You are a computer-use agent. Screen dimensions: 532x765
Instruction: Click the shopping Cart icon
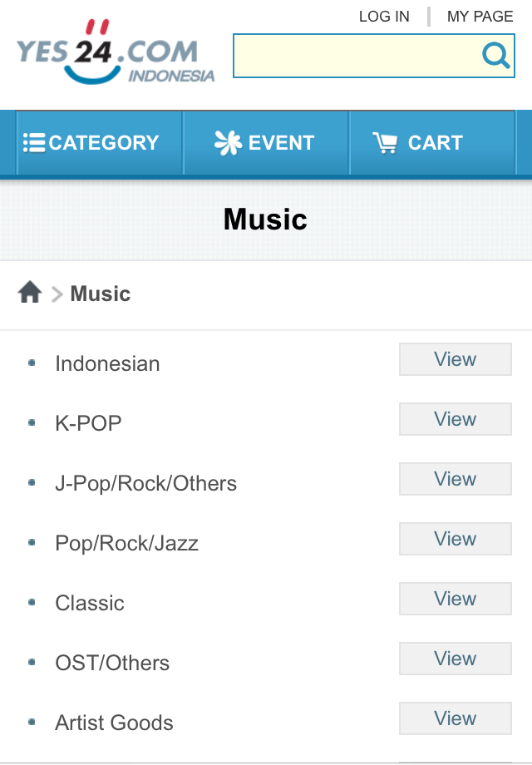pyautogui.click(x=385, y=143)
